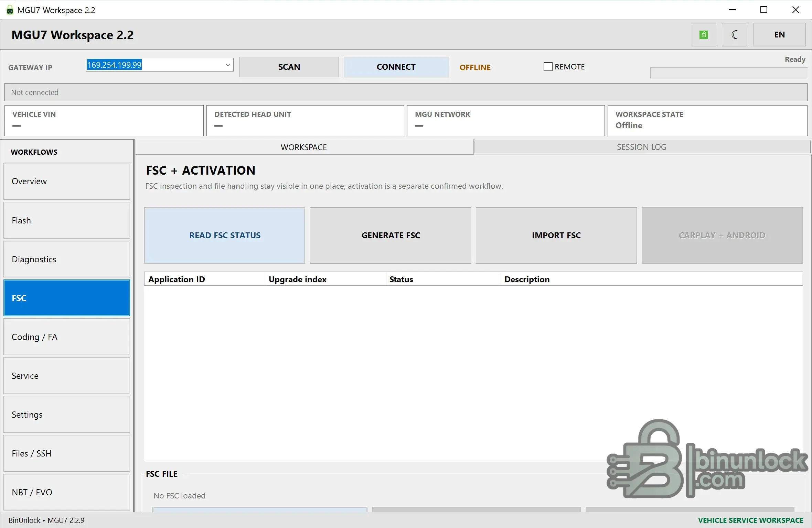Toggle dark mode with moon icon
This screenshot has width=812, height=528.
[x=734, y=35]
